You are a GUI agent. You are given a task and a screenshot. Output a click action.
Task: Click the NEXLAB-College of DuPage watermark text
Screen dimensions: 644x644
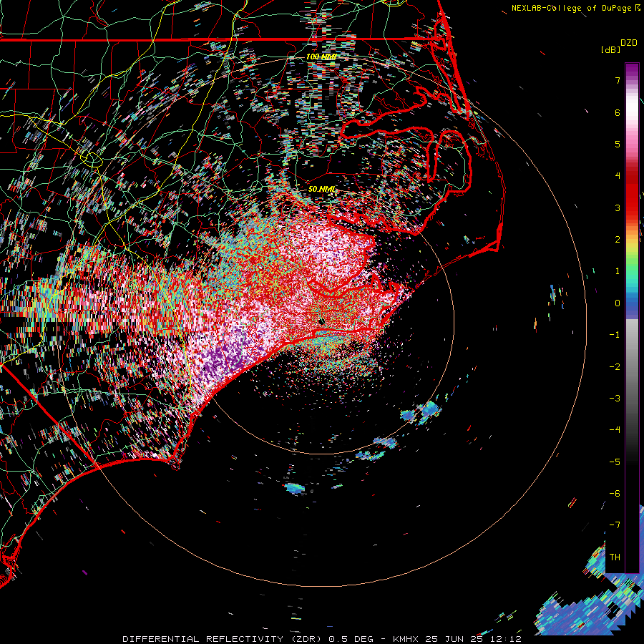pos(572,8)
